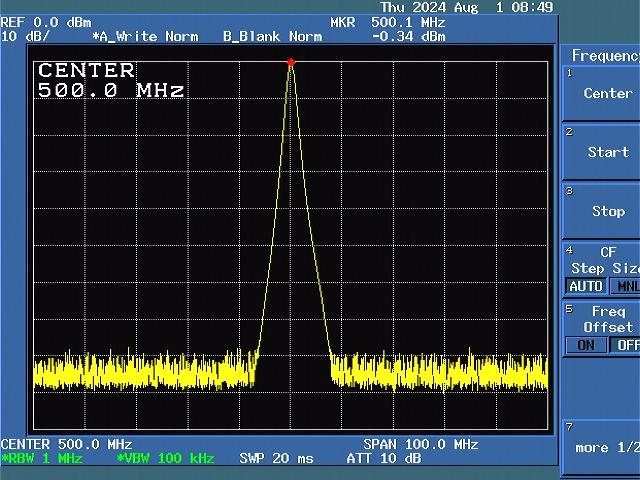The image size is (640, 480).
Task: Select the Stop frequency softkey
Action: [601, 211]
